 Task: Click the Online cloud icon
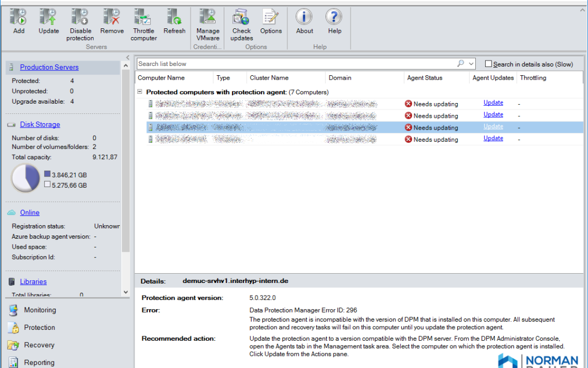11,213
